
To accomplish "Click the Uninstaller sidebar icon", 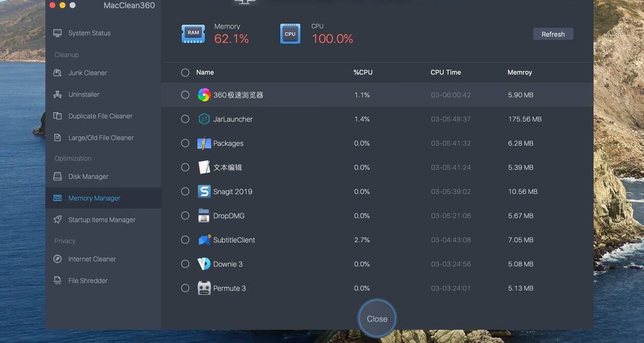I will (x=57, y=94).
